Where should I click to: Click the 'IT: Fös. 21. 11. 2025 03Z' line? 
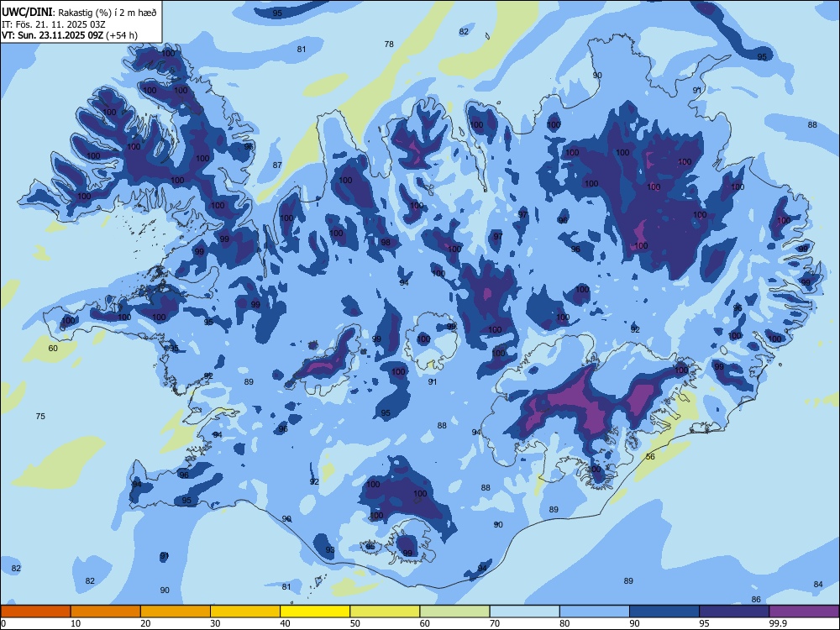[x=54, y=24]
